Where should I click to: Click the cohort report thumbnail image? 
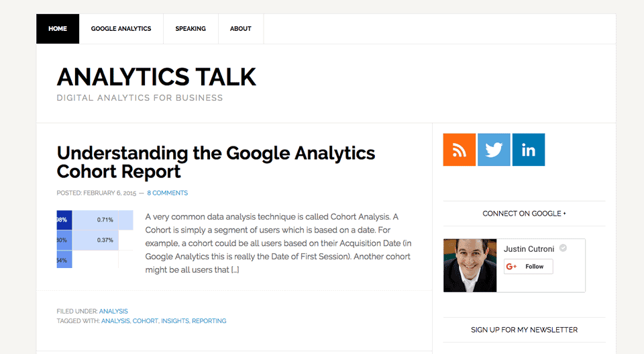95,240
